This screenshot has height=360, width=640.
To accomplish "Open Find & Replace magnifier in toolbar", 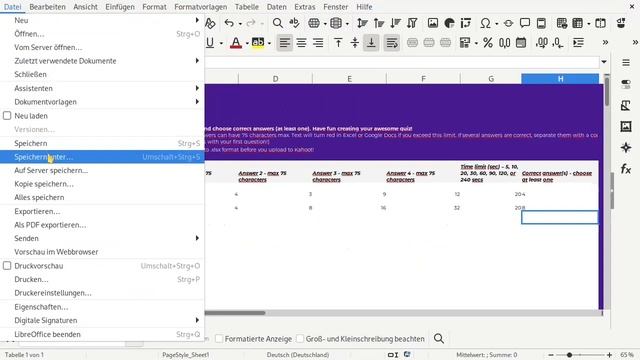I will coord(278,23).
